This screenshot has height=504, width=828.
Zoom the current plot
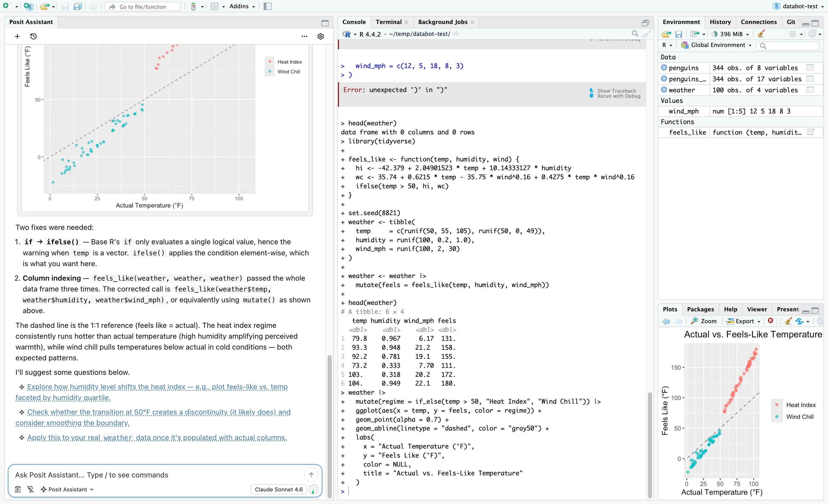[x=704, y=321]
